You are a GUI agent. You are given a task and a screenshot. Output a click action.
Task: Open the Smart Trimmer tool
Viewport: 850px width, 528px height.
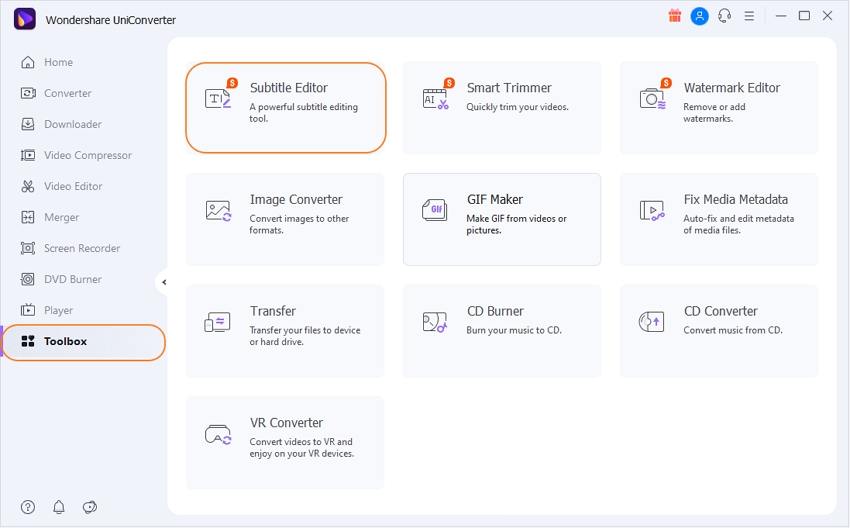coord(502,108)
